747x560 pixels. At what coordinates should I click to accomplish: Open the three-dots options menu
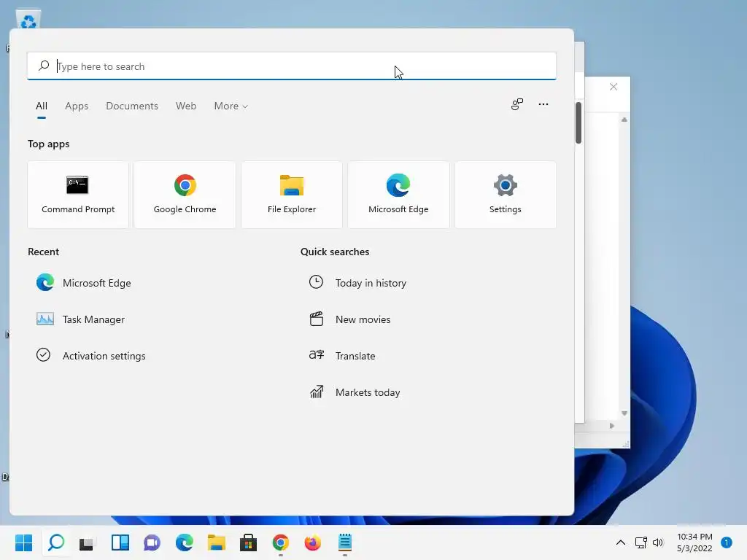(x=543, y=104)
